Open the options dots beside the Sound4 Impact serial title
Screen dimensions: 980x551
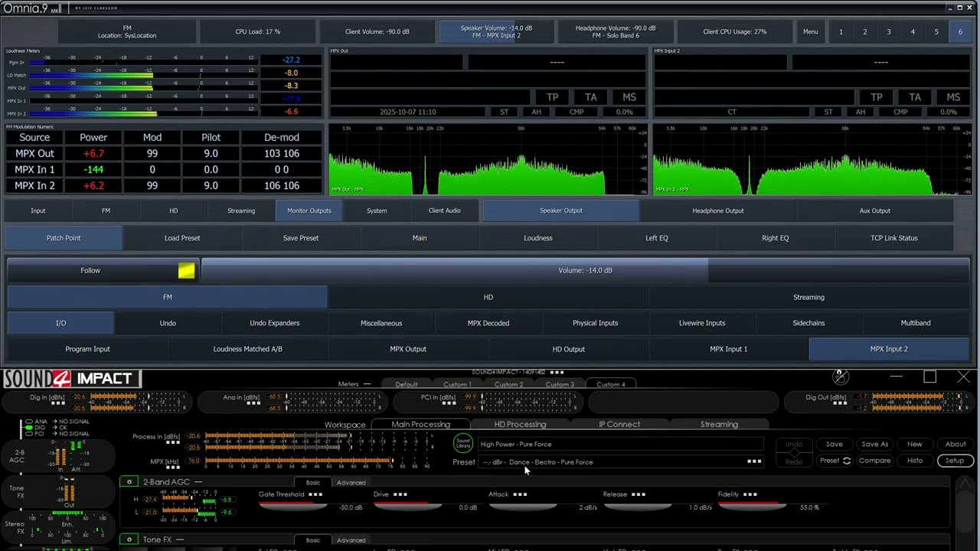tap(557, 373)
